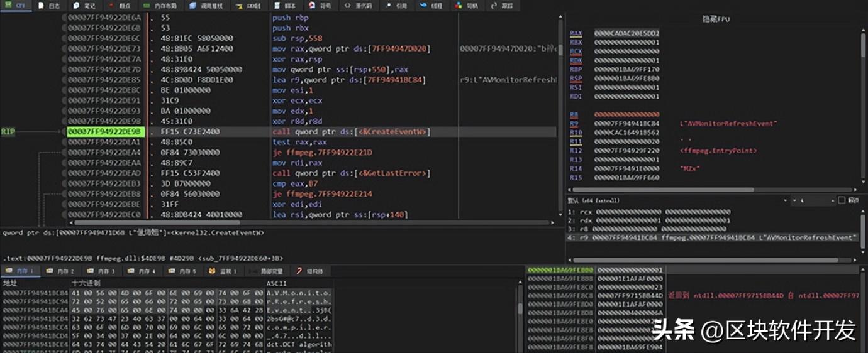Open the 引用 (References) tab
The height and width of the screenshot is (353, 868).
click(x=398, y=6)
